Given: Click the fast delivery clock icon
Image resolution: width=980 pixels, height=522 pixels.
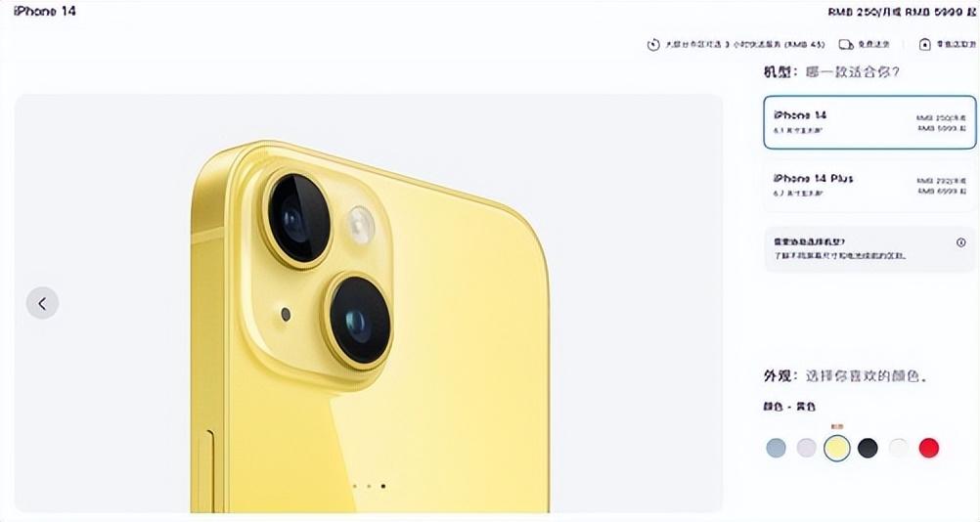Looking at the screenshot, I should tap(653, 45).
